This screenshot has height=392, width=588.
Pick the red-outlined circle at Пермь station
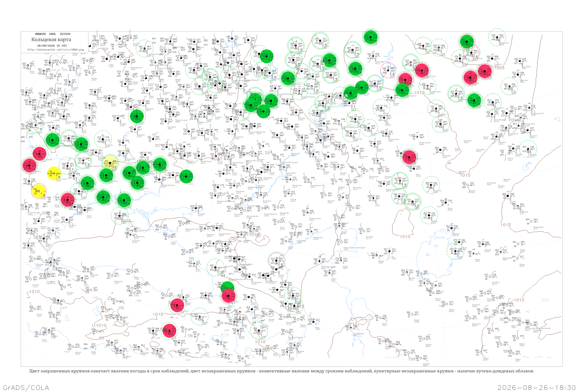[388, 70]
